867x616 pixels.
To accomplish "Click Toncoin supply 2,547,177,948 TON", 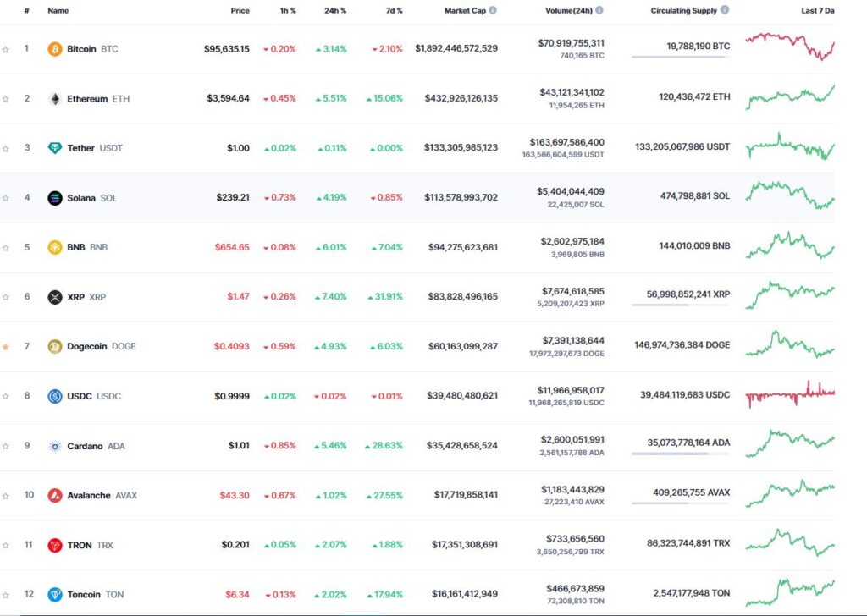I will pyautogui.click(x=692, y=593).
